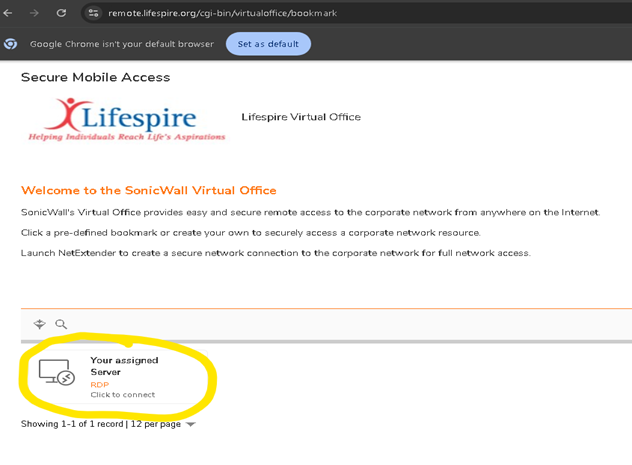Click SonicWall's Virtual Office provides easy access sentence
Viewport: 632px width, 465px height.
(310, 212)
